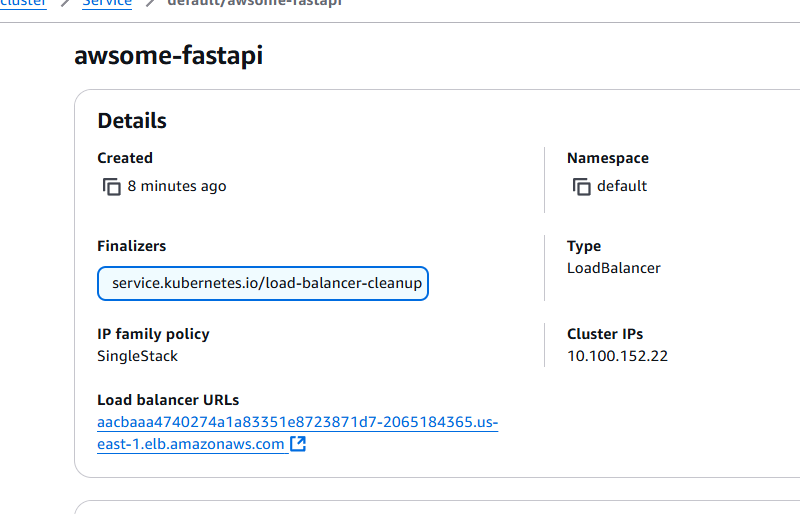The height and width of the screenshot is (514, 800).
Task: Click the IP family policy label
Action: [x=154, y=334]
